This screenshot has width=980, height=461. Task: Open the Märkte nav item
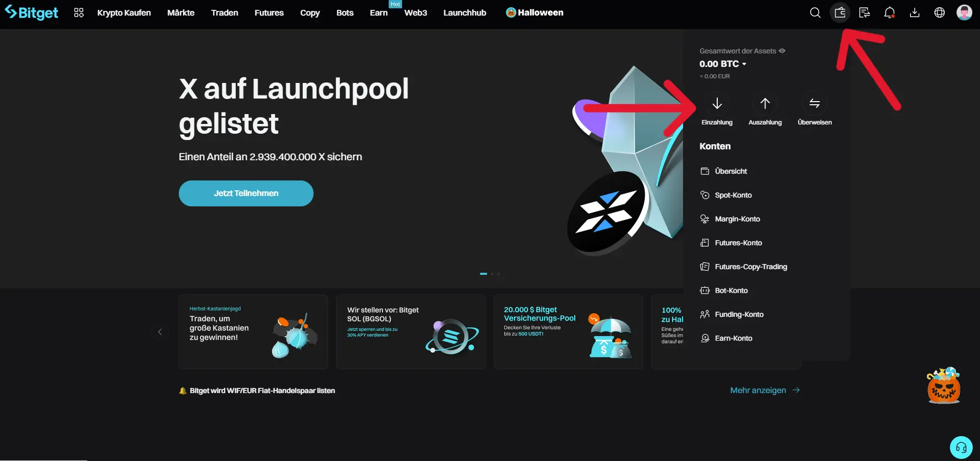(x=181, y=12)
